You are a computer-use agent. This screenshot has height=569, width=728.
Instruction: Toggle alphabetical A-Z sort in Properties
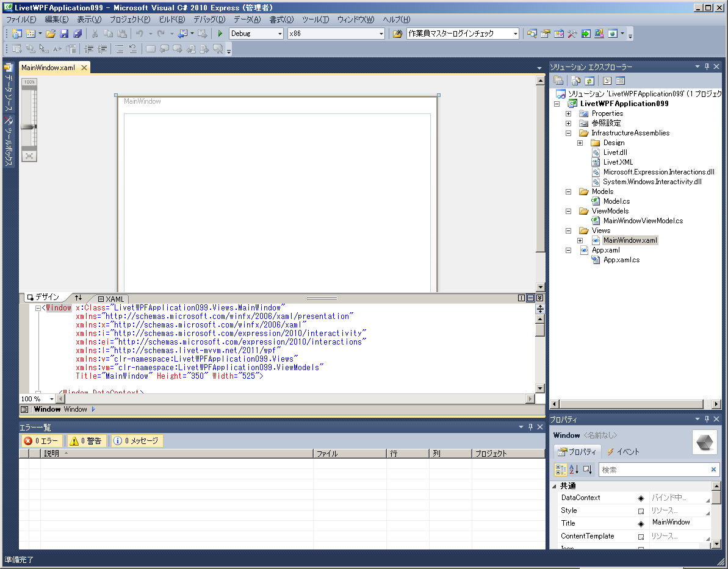(574, 470)
